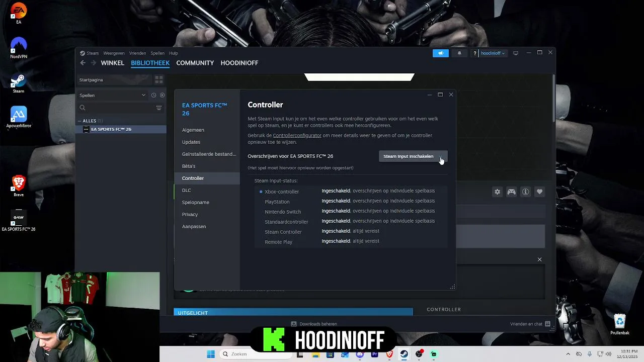Open the Weergeven menu
The width and height of the screenshot is (644, 362).
[x=114, y=53]
